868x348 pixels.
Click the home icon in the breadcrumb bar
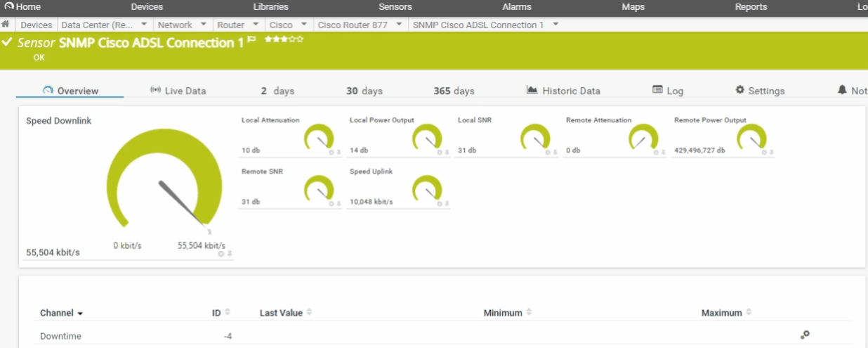coord(6,25)
